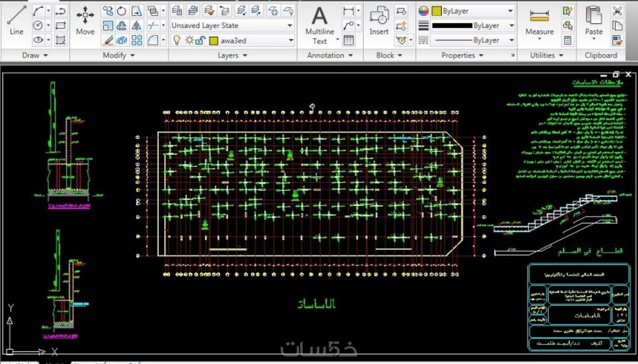Expand the Annotation panel title
Image resolution: width=638 pixels, height=364 pixels.
[x=330, y=55]
